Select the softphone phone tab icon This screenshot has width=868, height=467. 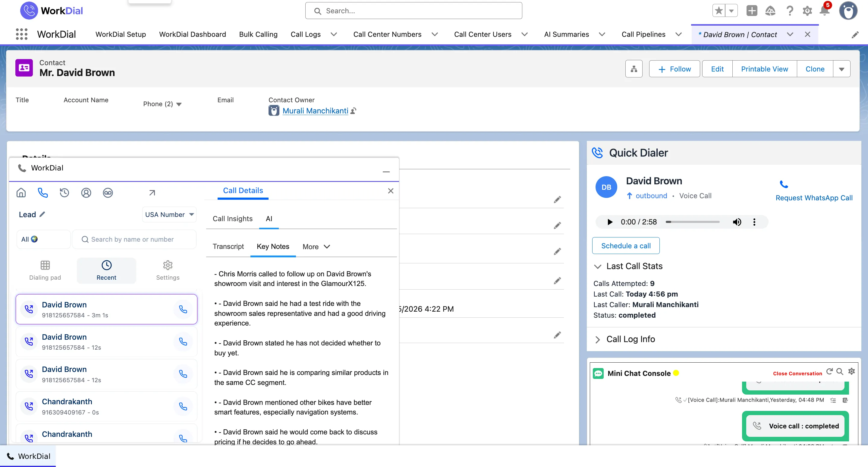coord(43,192)
